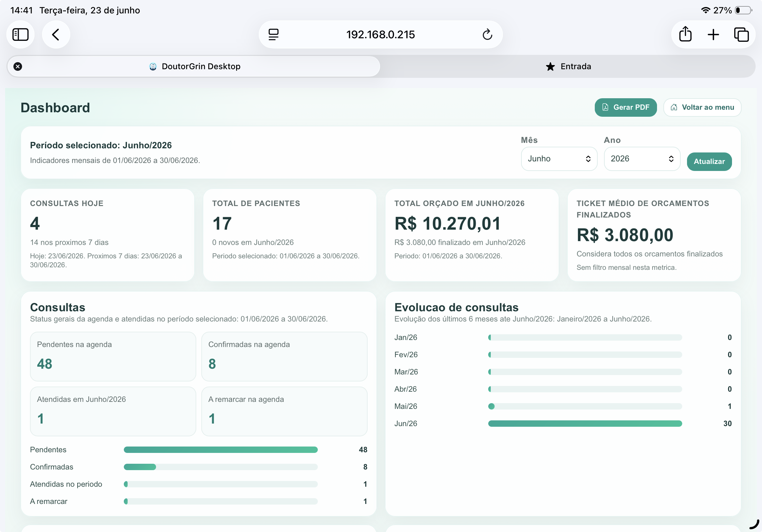Select the Consultas Hoje card value 4
Image resolution: width=762 pixels, height=532 pixels.
point(35,223)
